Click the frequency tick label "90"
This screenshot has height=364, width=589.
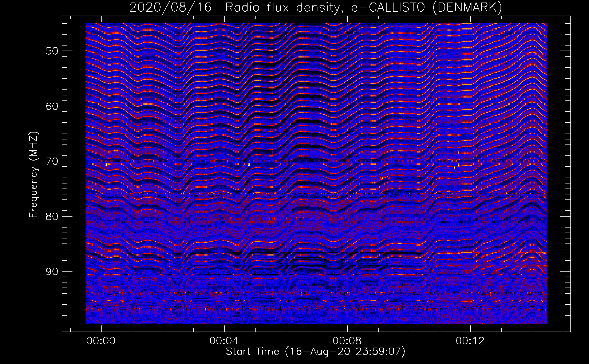point(52,272)
